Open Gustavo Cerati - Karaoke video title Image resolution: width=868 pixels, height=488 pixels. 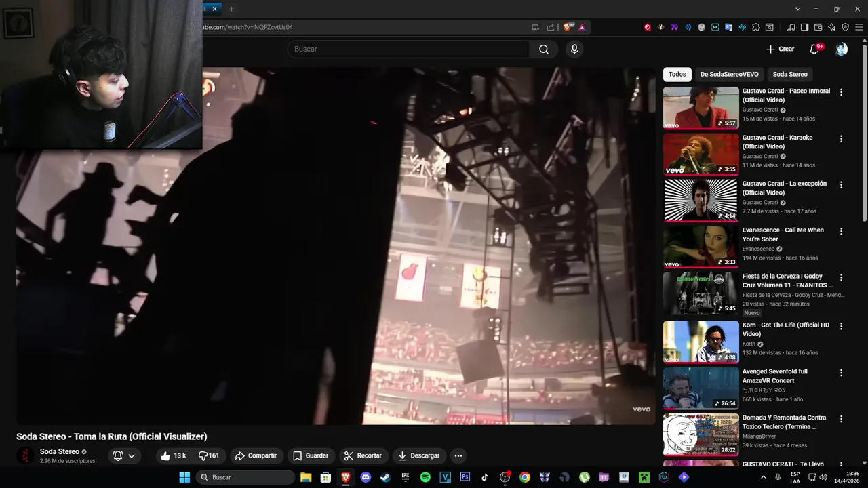(778, 142)
